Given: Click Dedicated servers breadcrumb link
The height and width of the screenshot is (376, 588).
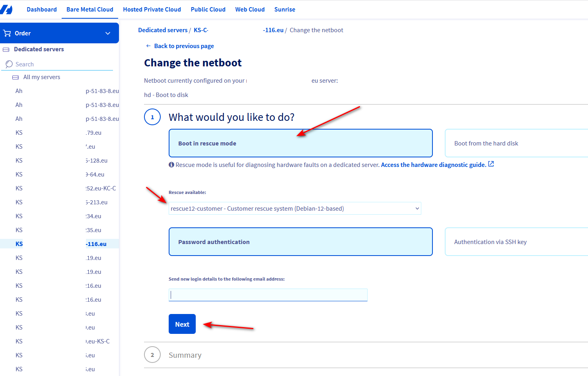Looking at the screenshot, I should coord(163,30).
